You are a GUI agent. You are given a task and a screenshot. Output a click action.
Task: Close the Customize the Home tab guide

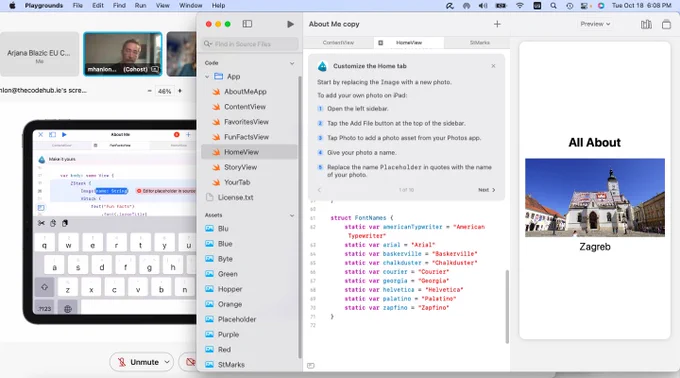493,66
